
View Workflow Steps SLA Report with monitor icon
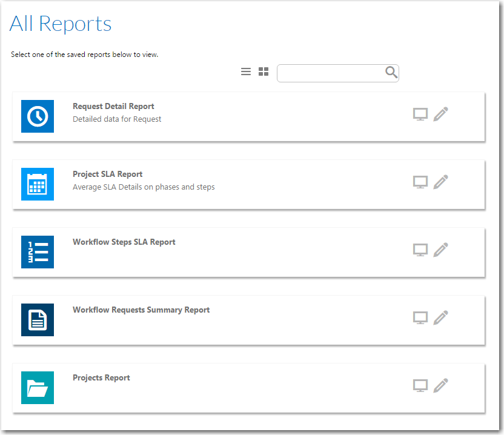420,250
